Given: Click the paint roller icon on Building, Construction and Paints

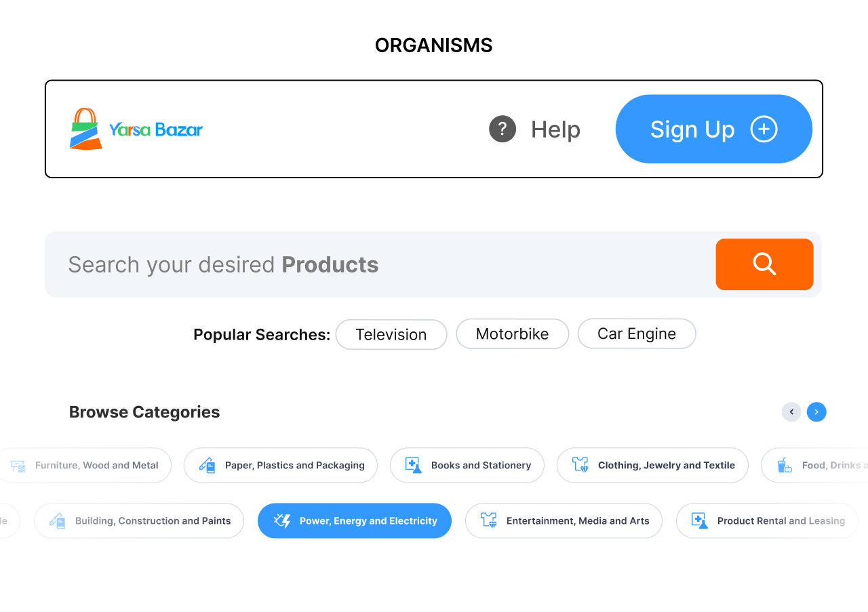Looking at the screenshot, I should pyautogui.click(x=57, y=521).
